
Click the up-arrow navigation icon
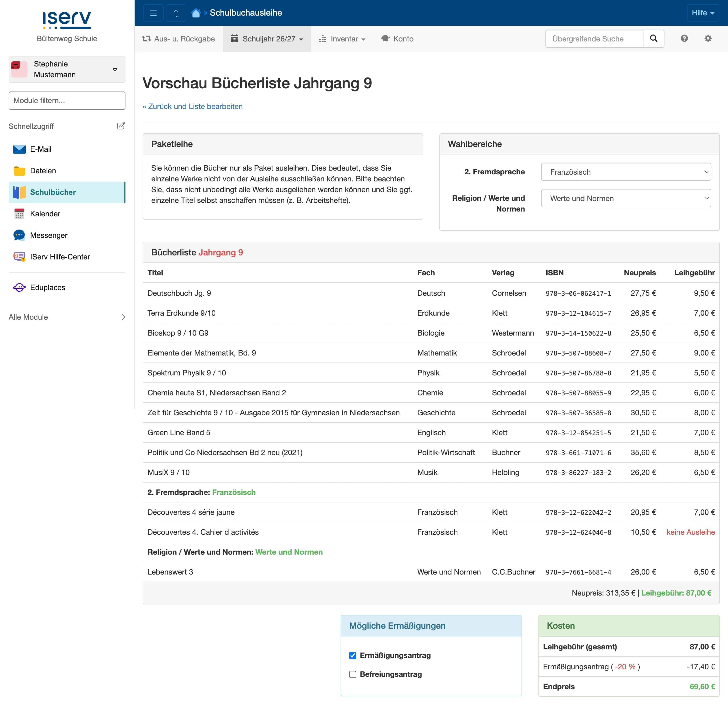pyautogui.click(x=176, y=13)
